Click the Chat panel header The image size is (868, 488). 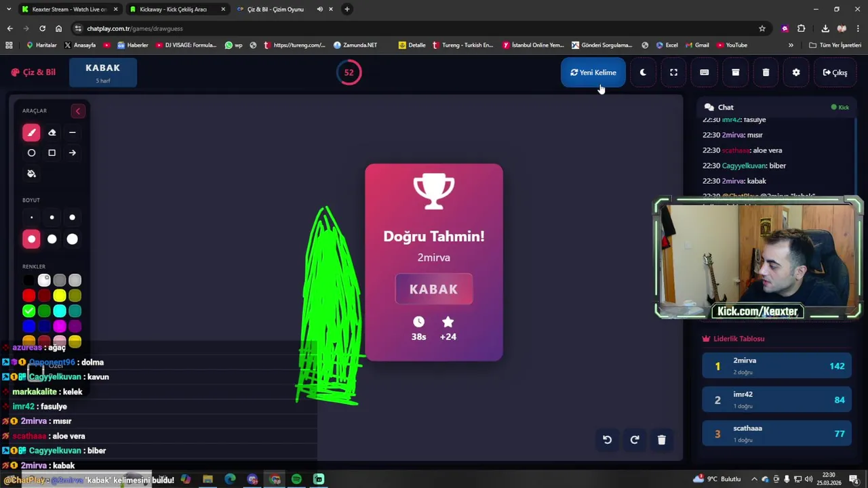click(777, 107)
